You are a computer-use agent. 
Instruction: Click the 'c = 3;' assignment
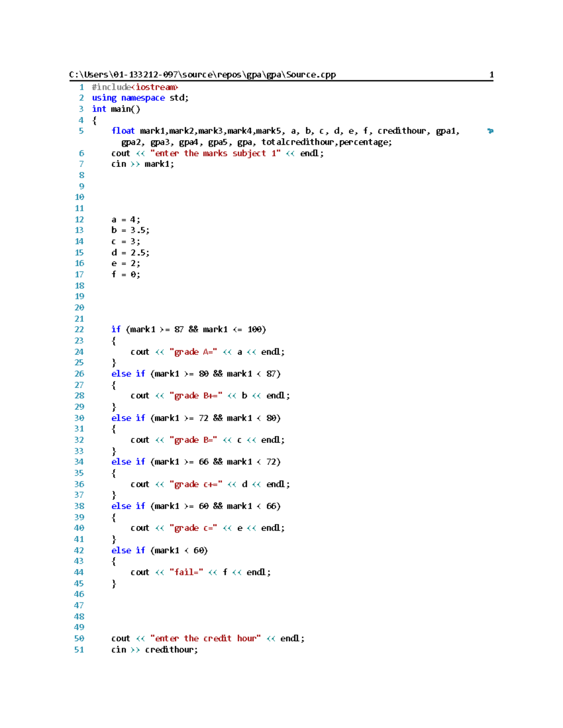(x=126, y=241)
